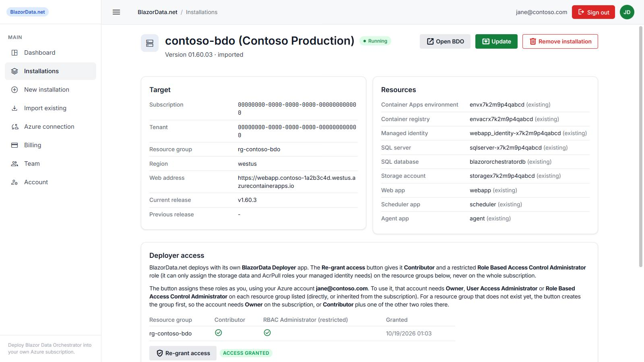
Task: Click the server icon beside contoso-bdo title
Action: coord(150,43)
